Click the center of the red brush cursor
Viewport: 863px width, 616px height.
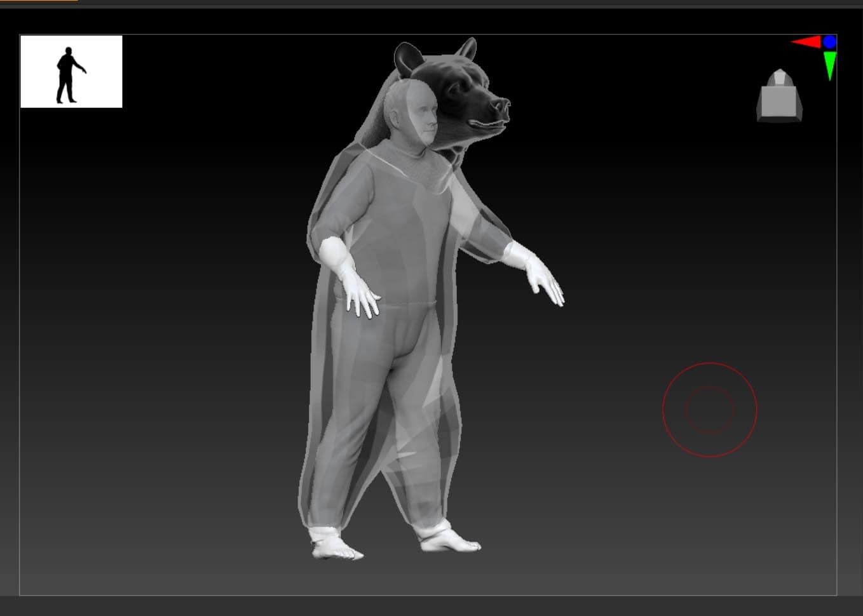point(709,410)
